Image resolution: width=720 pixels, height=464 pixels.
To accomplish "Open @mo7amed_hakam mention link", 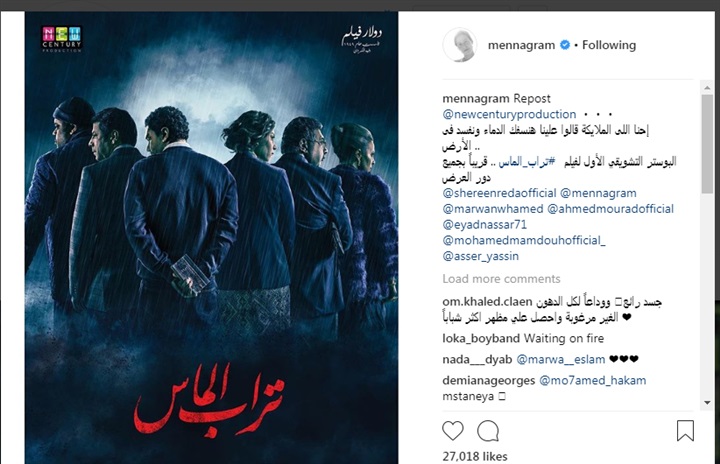I will (592, 380).
